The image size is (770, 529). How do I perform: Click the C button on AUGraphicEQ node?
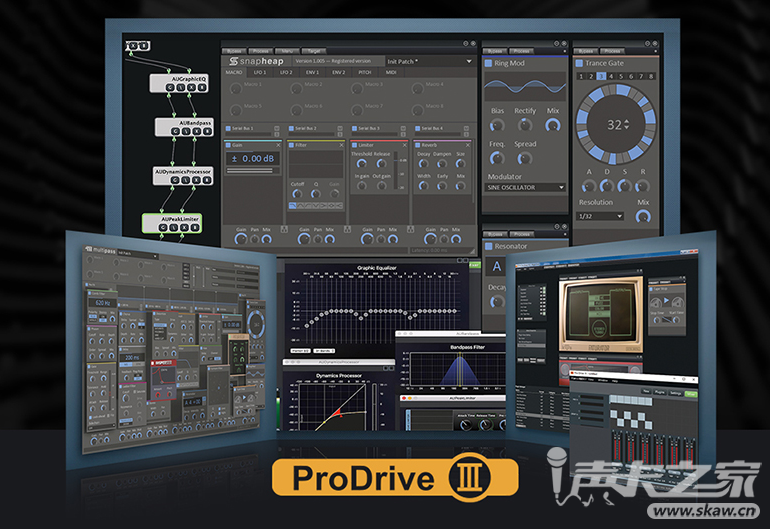point(170,87)
